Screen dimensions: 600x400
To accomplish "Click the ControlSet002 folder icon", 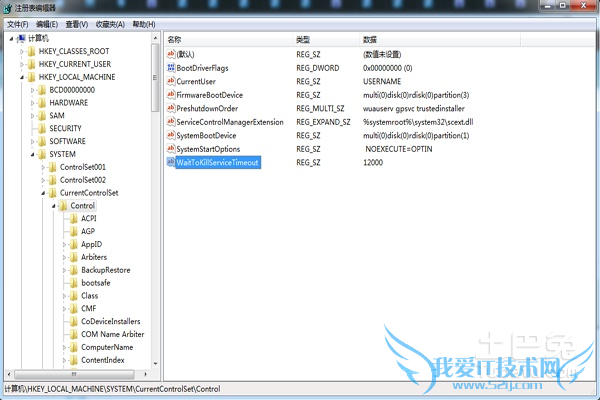I will [x=53, y=180].
